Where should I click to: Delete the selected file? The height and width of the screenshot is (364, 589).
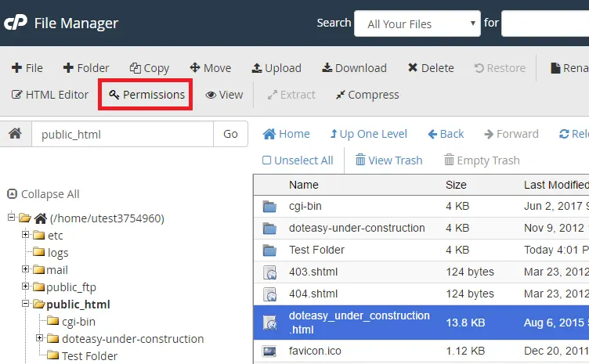(430, 68)
